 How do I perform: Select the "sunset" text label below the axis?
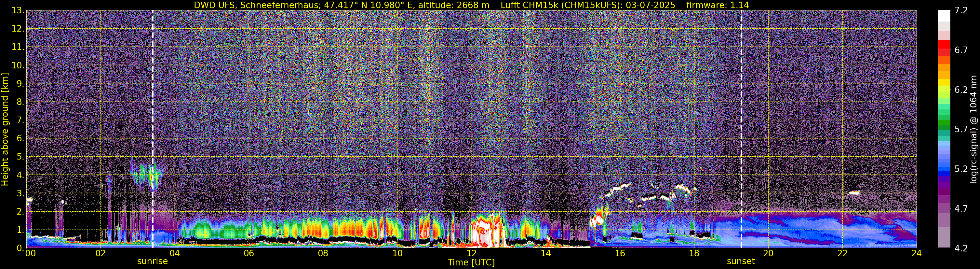pyautogui.click(x=741, y=262)
